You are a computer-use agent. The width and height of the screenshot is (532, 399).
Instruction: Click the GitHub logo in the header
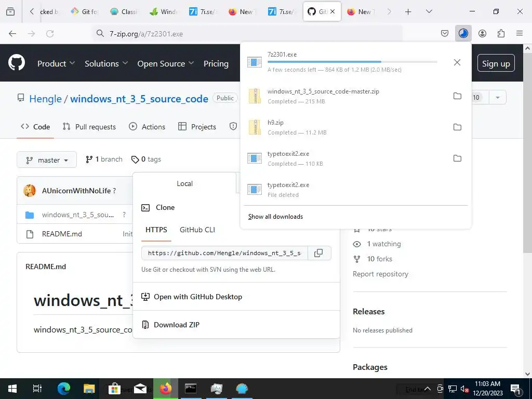[17, 63]
